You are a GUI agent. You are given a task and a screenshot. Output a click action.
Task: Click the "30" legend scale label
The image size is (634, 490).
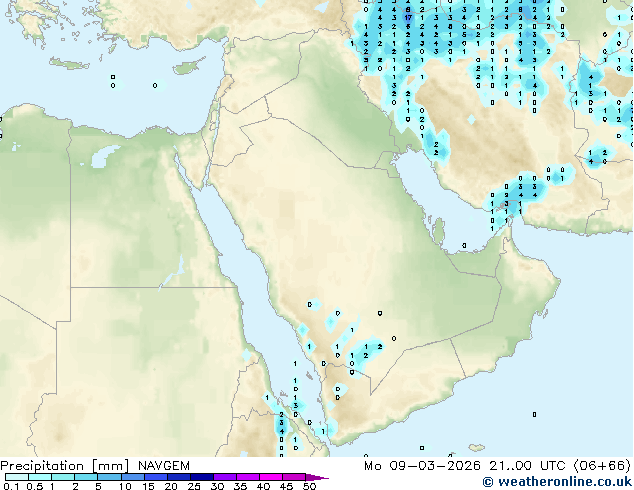217,486
